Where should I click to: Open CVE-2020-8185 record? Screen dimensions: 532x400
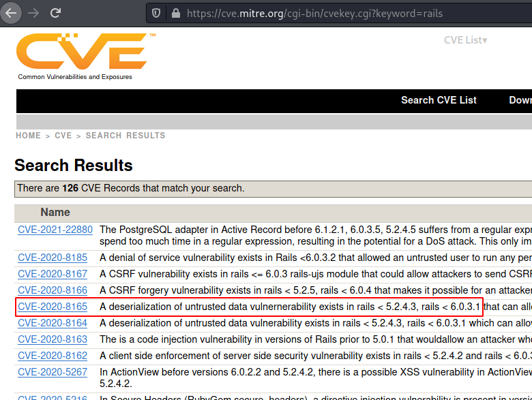pos(53,258)
